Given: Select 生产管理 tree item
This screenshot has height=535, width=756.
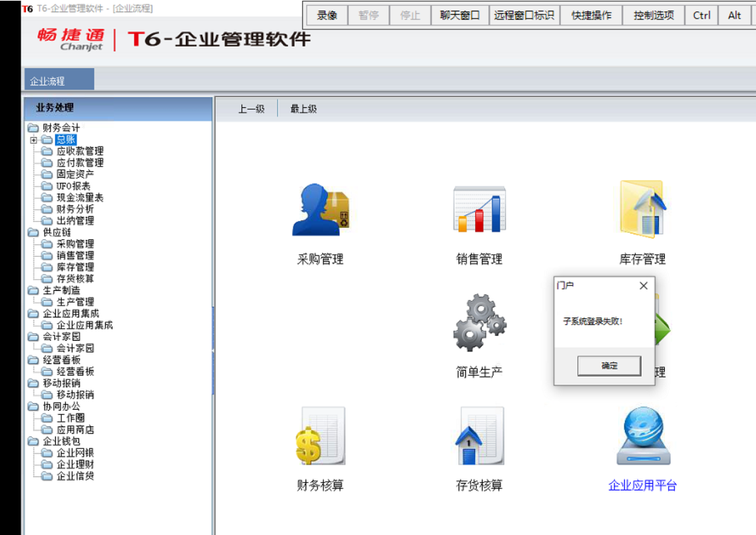Looking at the screenshot, I should [x=75, y=301].
